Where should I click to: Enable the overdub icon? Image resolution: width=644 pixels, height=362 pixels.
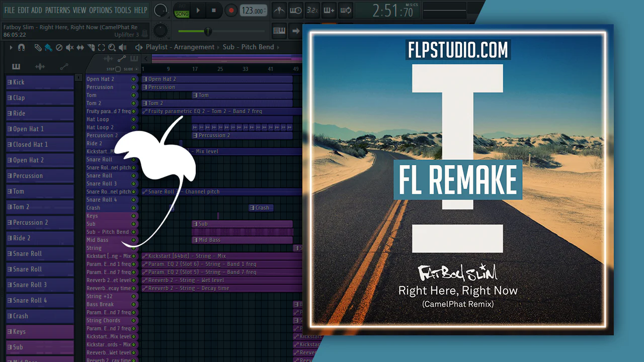pyautogui.click(x=329, y=10)
